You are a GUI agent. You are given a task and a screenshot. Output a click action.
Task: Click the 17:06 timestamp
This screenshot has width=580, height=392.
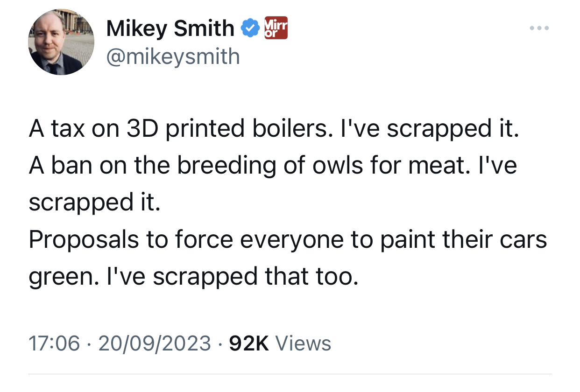click(x=54, y=343)
